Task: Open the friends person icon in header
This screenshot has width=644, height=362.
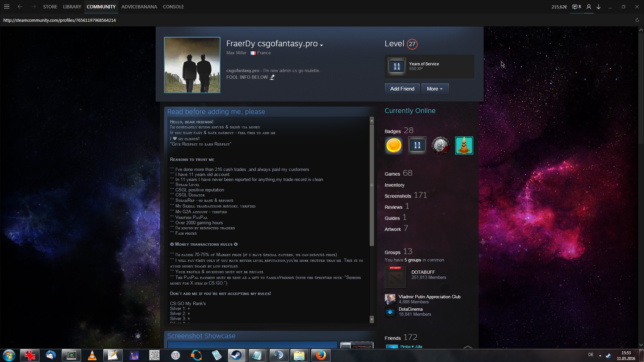Action: [589, 7]
